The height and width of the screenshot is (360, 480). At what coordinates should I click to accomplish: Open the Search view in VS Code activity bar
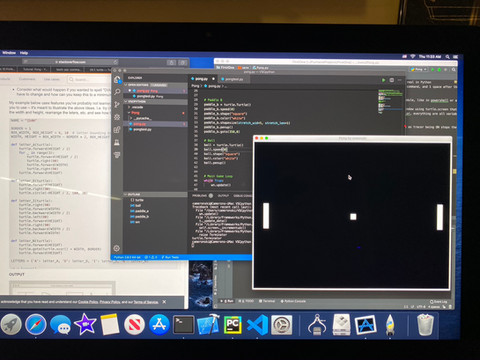click(117, 92)
